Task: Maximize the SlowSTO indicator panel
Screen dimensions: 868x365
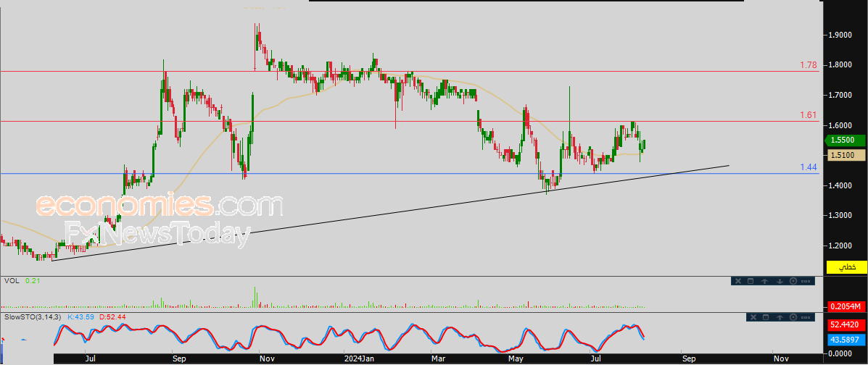Action: point(765,317)
